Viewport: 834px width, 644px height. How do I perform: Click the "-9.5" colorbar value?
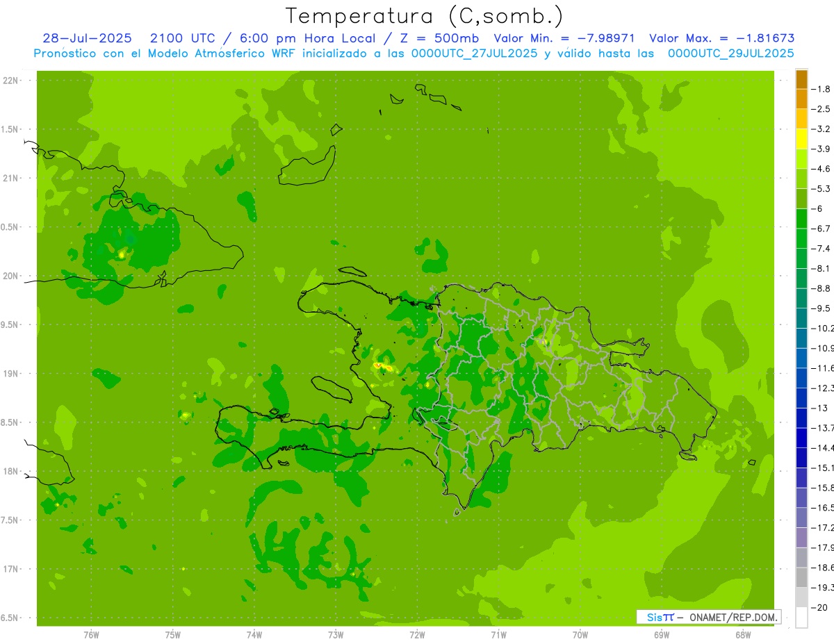tap(821, 308)
